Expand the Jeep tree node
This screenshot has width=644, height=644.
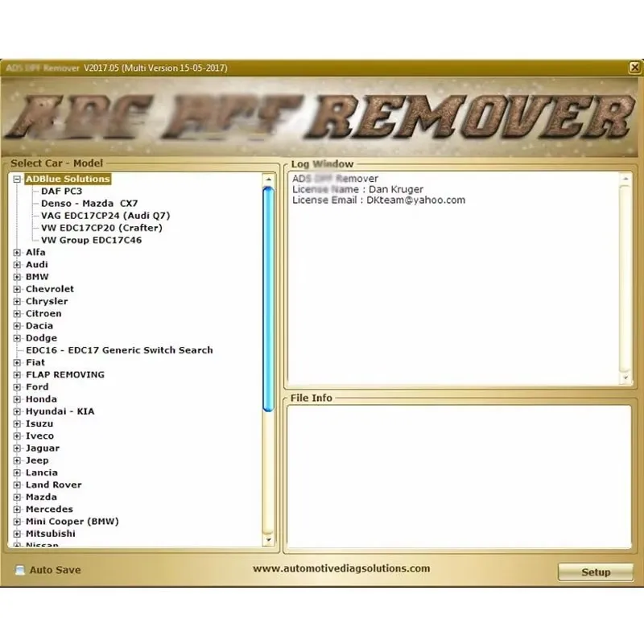(x=17, y=460)
